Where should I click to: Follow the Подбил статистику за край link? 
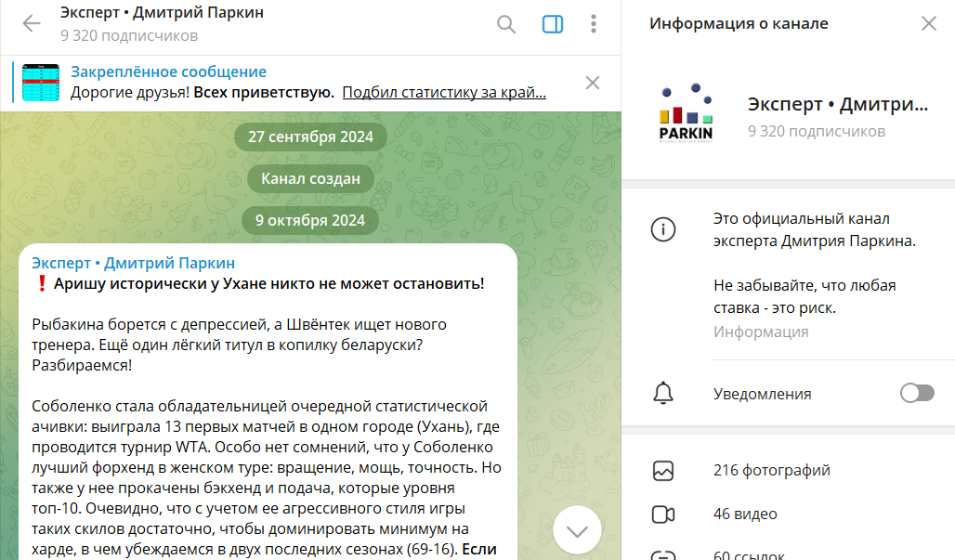point(444,93)
